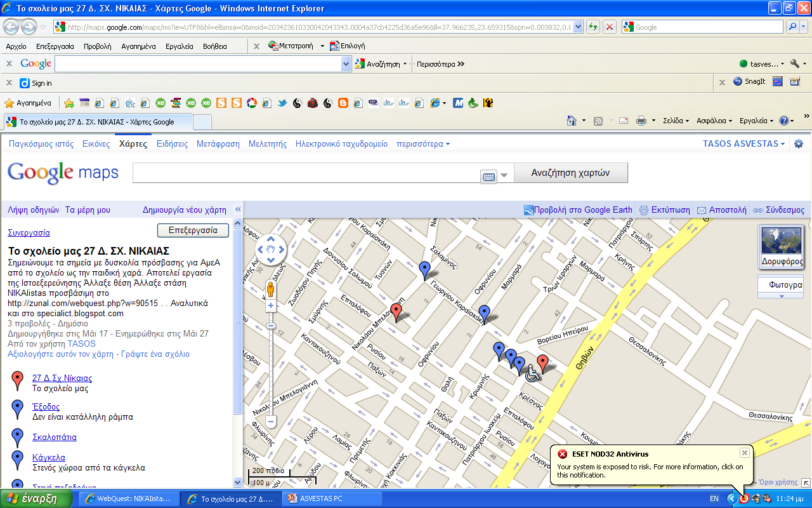Click the IE Home icon
Screen dimensions: 812x508
tap(571, 121)
